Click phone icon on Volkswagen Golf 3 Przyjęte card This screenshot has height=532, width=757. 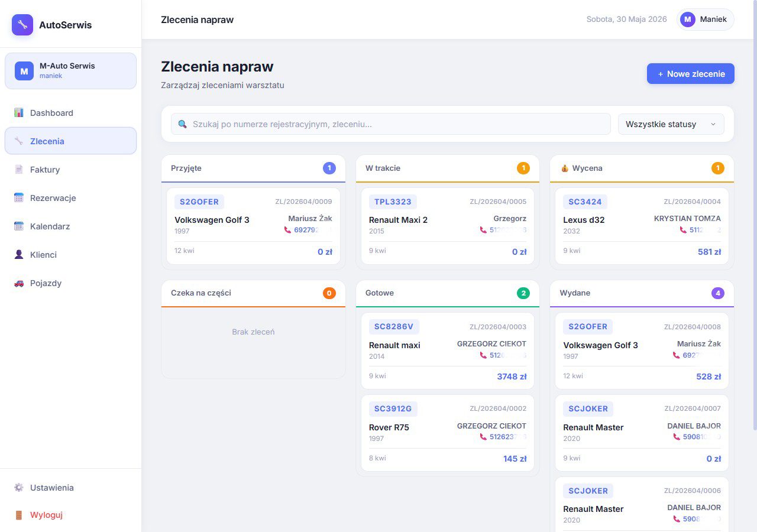(x=288, y=230)
